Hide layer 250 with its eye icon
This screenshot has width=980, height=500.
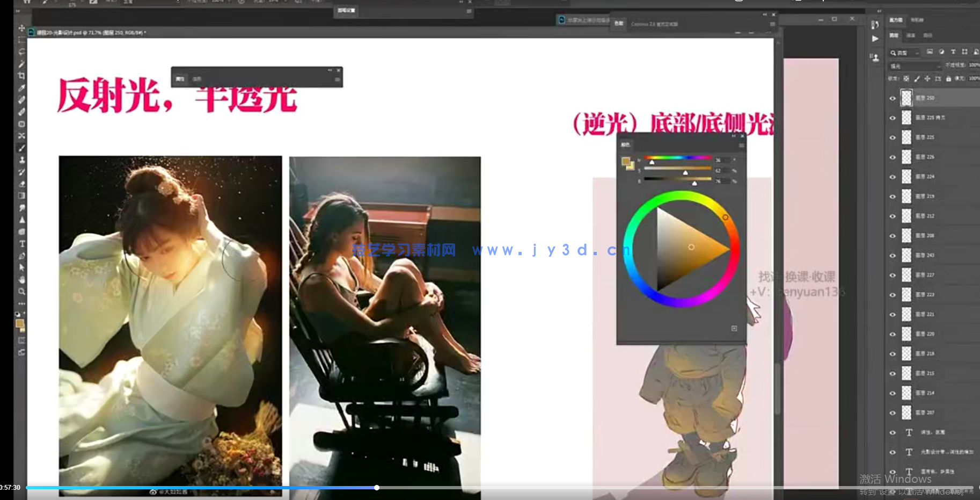click(893, 98)
